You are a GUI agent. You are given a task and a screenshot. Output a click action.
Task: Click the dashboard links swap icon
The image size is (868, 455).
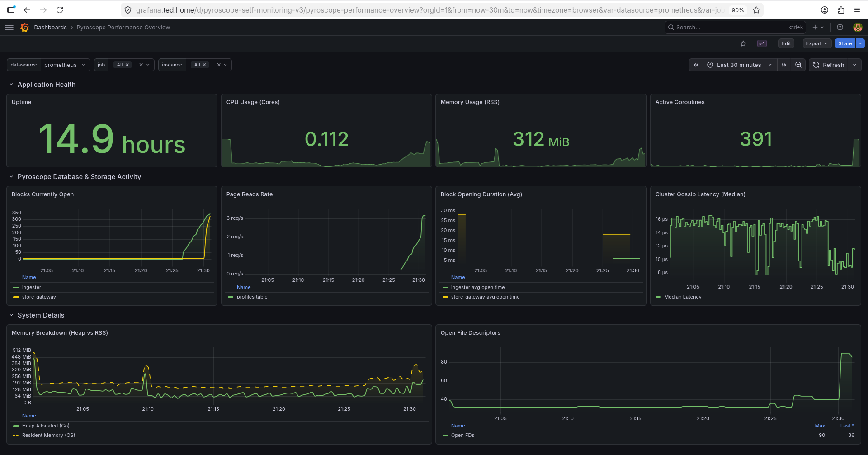tap(762, 44)
